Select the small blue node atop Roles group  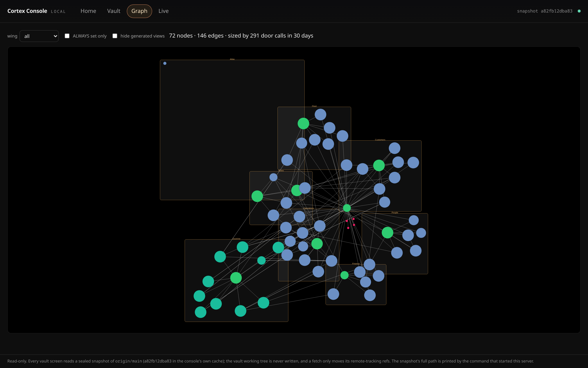[x=273, y=177]
